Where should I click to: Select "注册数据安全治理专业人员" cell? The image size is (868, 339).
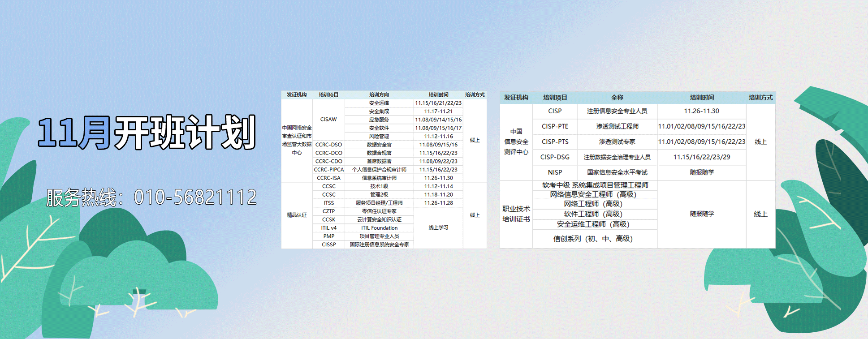pyautogui.click(x=617, y=157)
